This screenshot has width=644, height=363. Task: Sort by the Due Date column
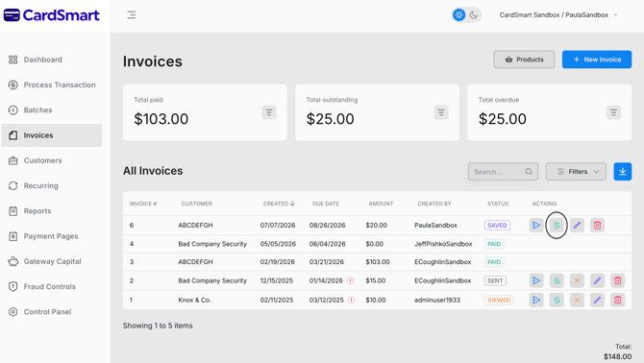(x=326, y=204)
